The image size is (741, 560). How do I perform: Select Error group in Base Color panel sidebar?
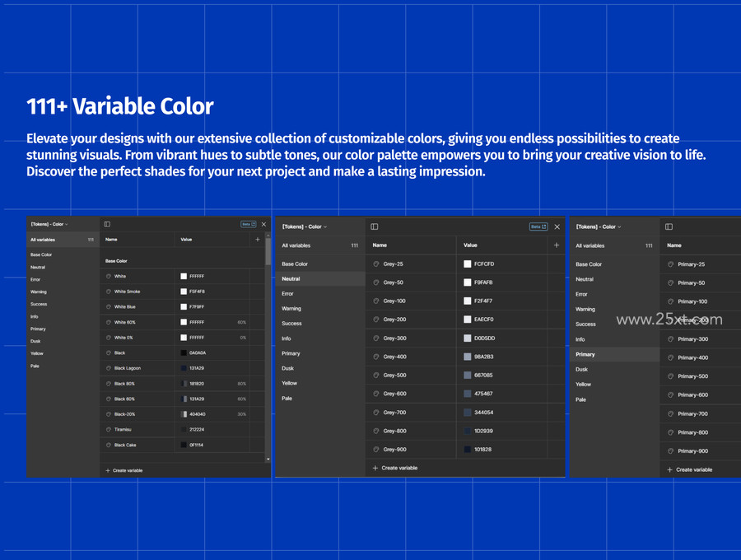coord(35,280)
